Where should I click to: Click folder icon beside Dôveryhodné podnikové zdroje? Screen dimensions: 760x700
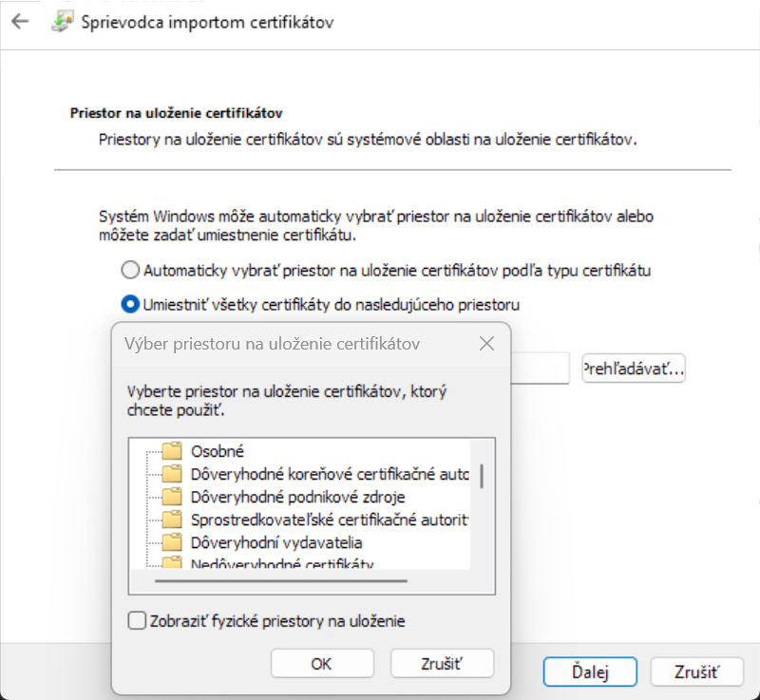[172, 497]
